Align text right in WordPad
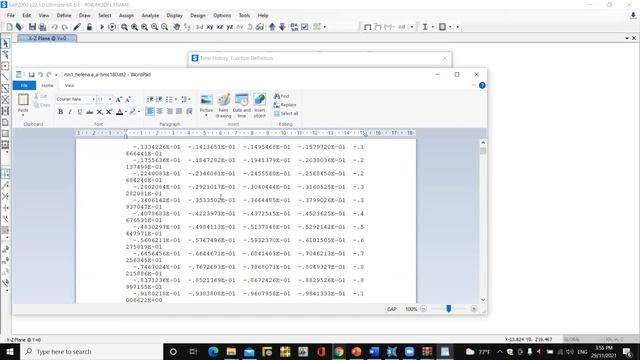Screen dimensions: 640x360 [x=169, y=111]
